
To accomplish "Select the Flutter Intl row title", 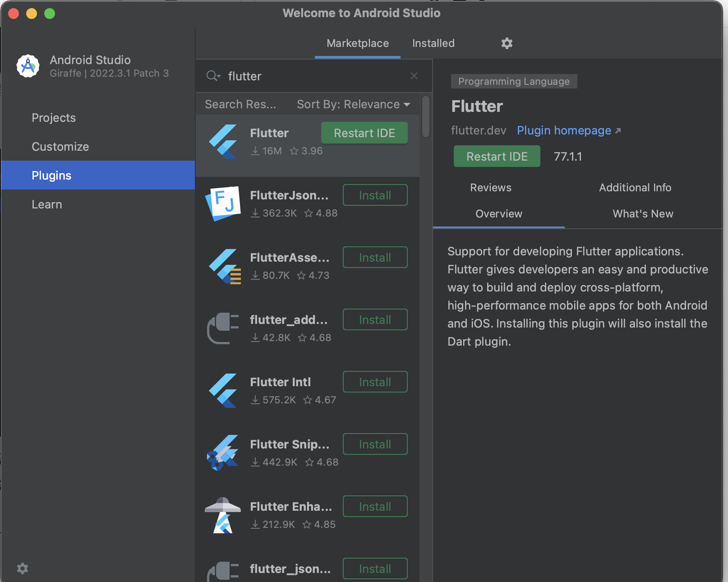I will click(281, 382).
